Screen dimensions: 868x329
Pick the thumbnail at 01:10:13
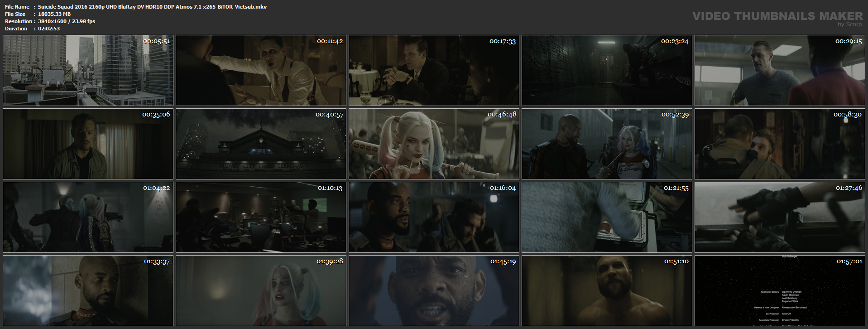coord(261,217)
